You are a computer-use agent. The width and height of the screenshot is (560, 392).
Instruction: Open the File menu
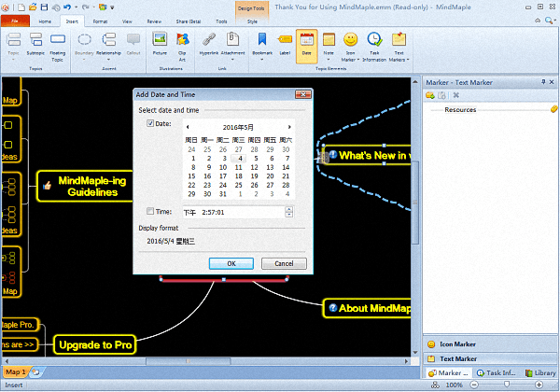pos(15,21)
